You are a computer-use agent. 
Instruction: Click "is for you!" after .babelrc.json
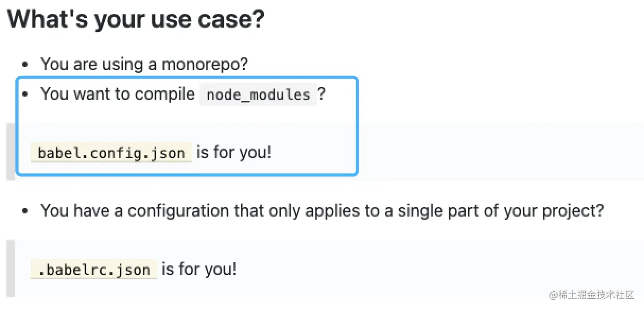pyautogui.click(x=199, y=269)
